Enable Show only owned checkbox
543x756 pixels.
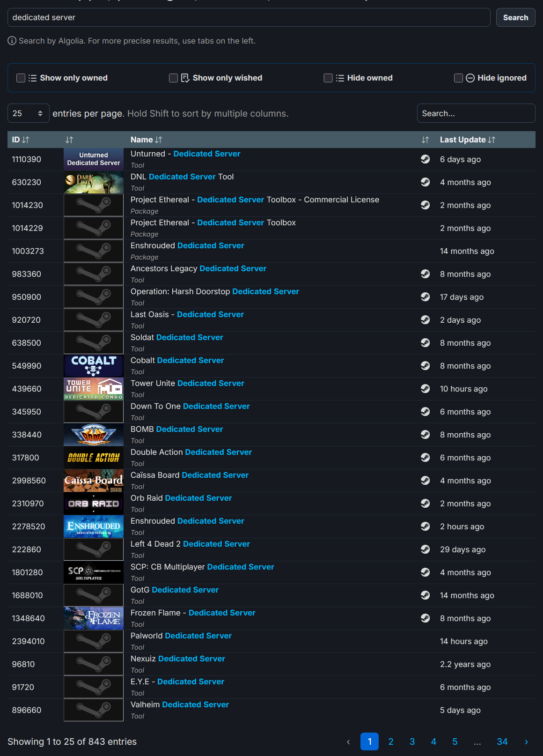[x=21, y=78]
